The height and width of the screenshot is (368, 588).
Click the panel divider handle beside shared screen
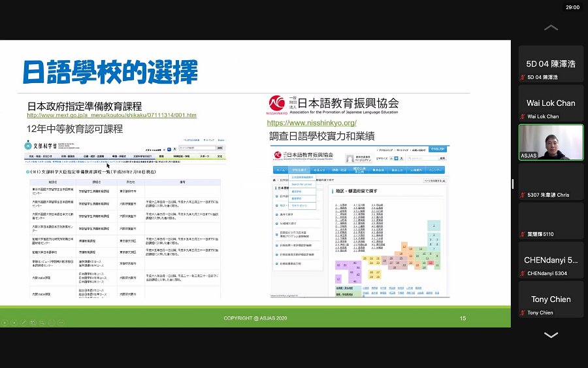[x=513, y=184]
